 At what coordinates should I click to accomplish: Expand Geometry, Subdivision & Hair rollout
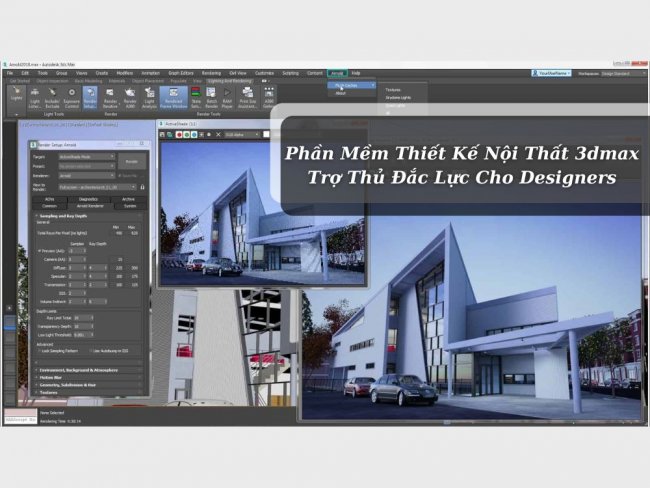[x=89, y=385]
